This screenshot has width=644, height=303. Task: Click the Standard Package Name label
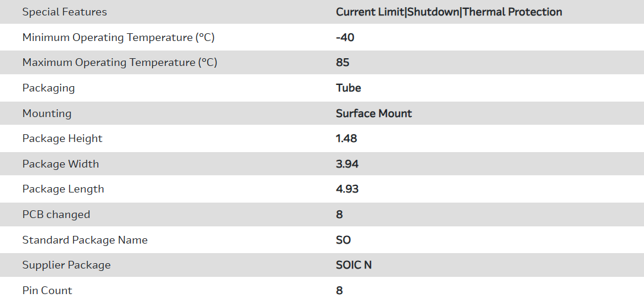[x=85, y=240]
